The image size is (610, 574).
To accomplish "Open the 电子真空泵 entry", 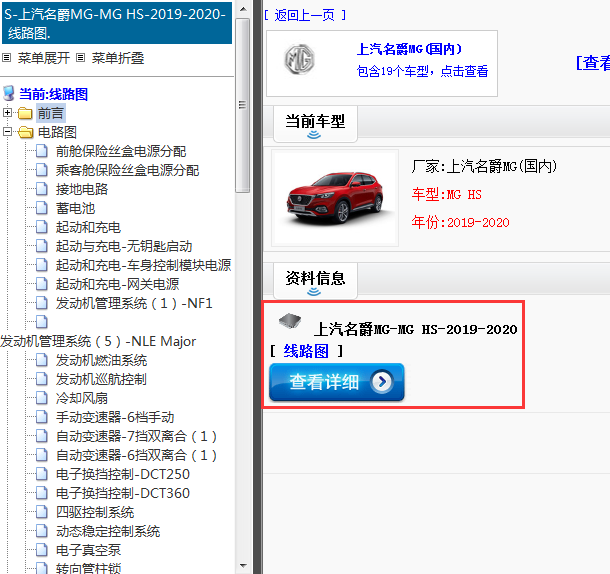I will click(x=88, y=550).
